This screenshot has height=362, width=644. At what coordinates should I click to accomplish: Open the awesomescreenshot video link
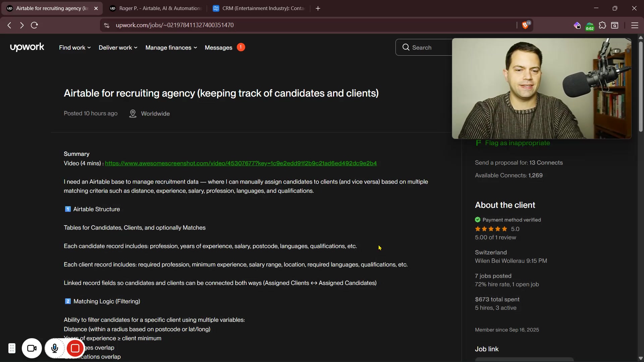pyautogui.click(x=240, y=163)
